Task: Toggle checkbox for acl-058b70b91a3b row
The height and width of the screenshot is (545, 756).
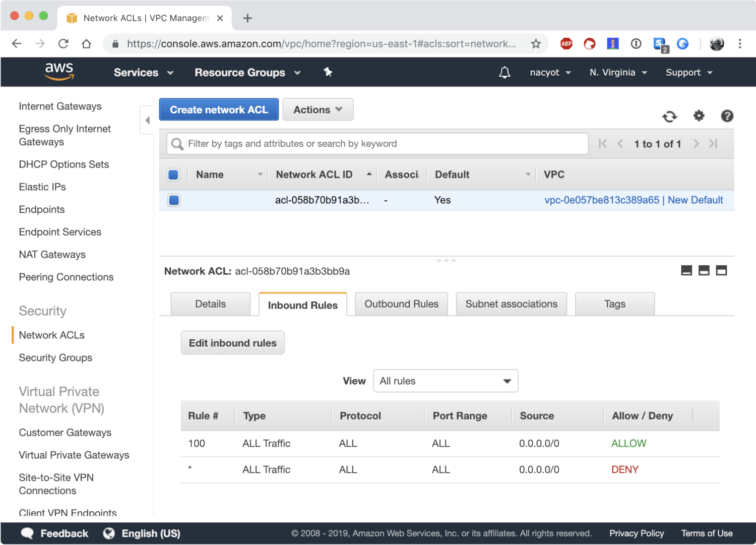Action: tap(174, 200)
